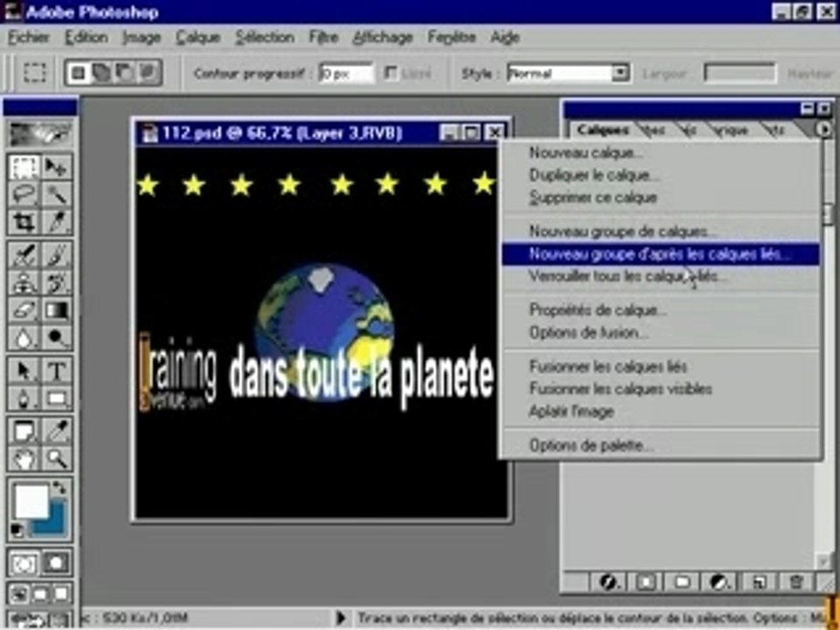Choose Subtract from selection mode button
The image size is (840, 630).
tap(123, 73)
